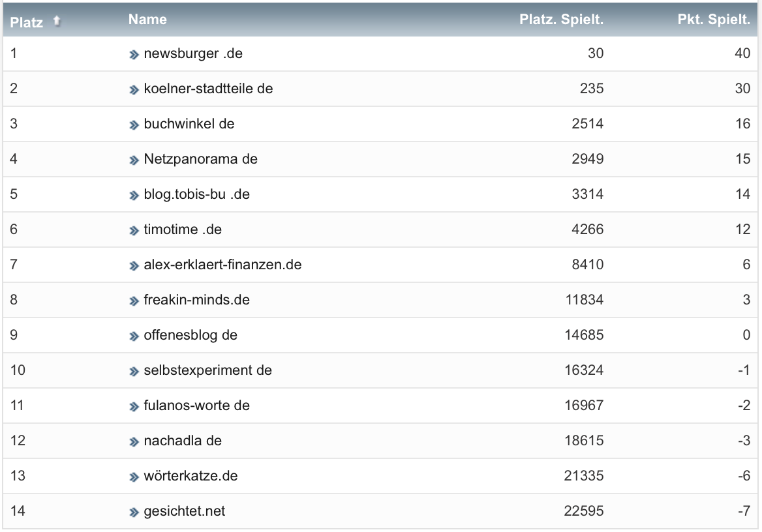Select the points value -2 for fulanos-worte
The image size is (762, 532).
(x=744, y=406)
